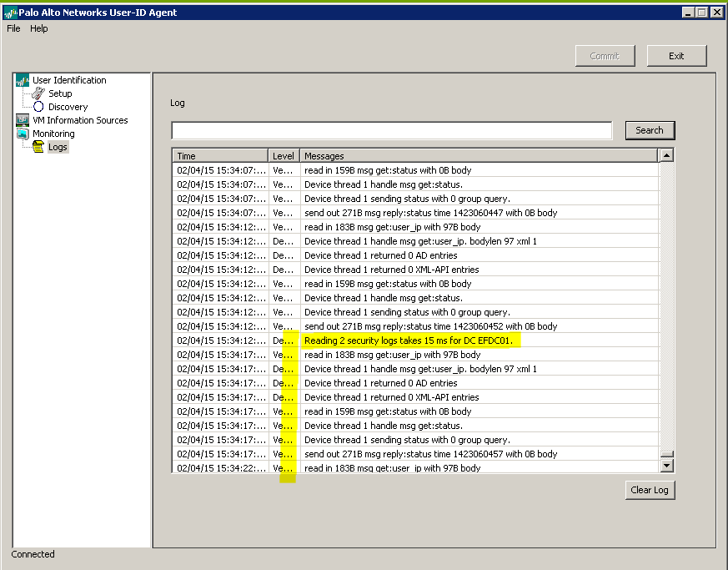The height and width of the screenshot is (570, 728).
Task: Select the 'Reading 2 security logs takes 15 ms' row
Action: pyautogui.click(x=415, y=340)
